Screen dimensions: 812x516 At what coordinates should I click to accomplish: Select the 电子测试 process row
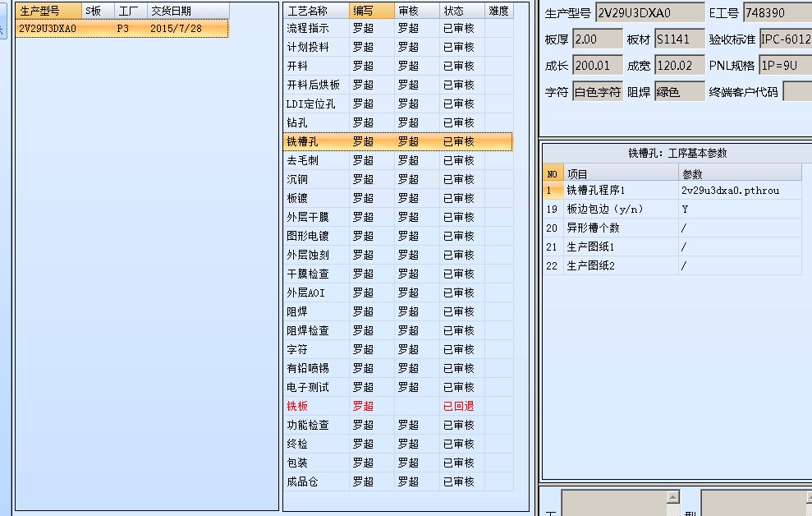click(x=398, y=388)
